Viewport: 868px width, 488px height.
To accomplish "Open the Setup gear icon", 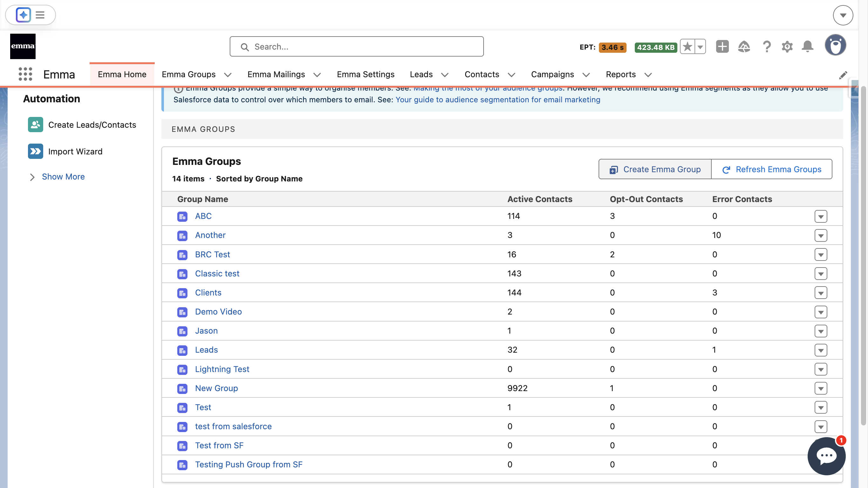I will click(787, 46).
